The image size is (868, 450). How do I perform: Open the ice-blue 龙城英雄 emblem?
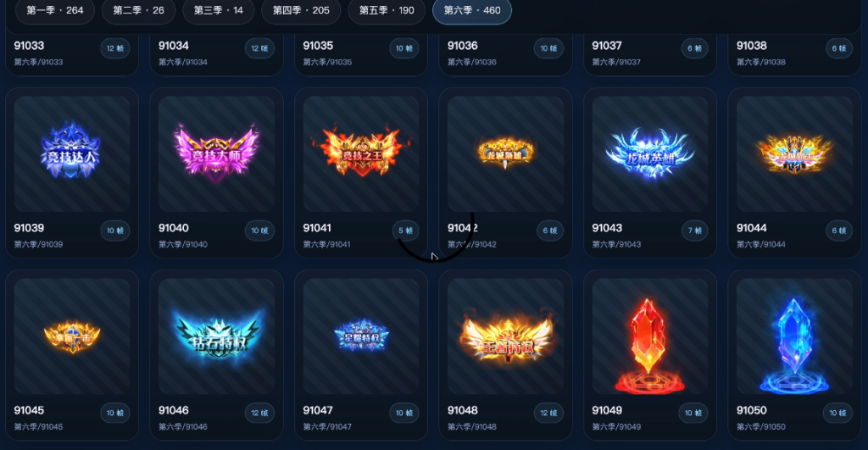pos(650,154)
